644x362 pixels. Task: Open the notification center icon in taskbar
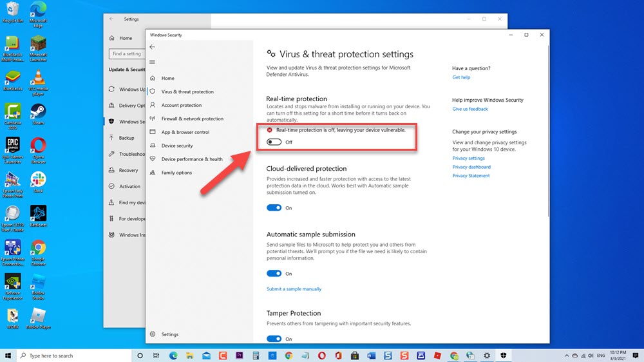point(636,356)
